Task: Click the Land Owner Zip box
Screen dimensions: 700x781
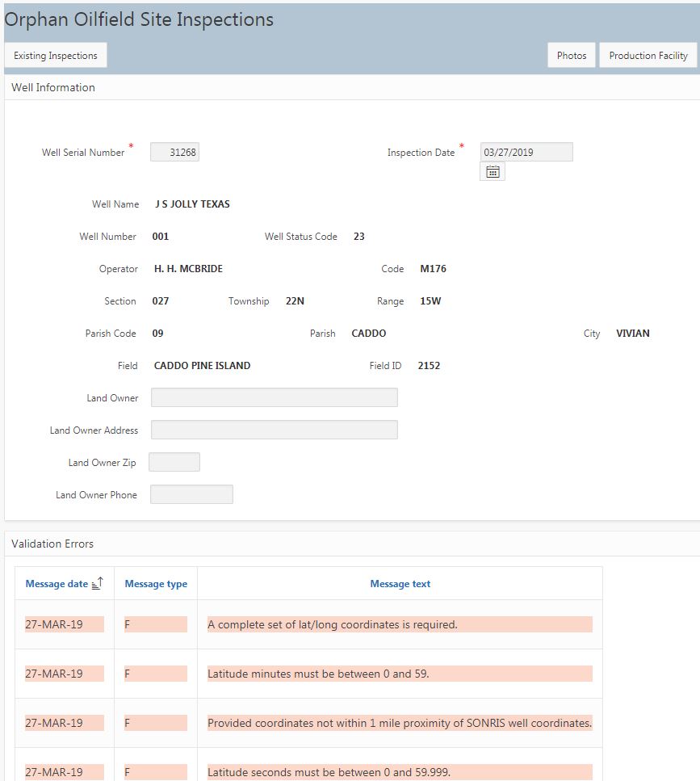Action: (174, 462)
